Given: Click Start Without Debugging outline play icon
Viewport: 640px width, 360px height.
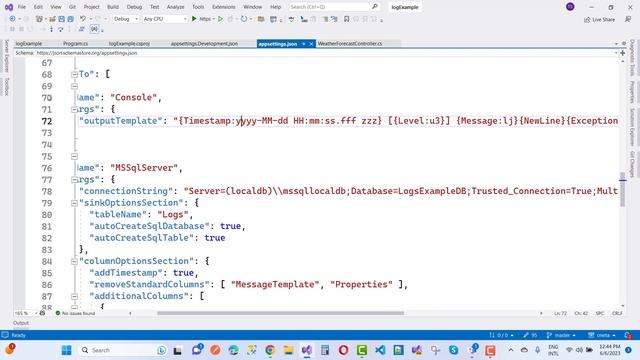Looking at the screenshot, I should click(220, 19).
